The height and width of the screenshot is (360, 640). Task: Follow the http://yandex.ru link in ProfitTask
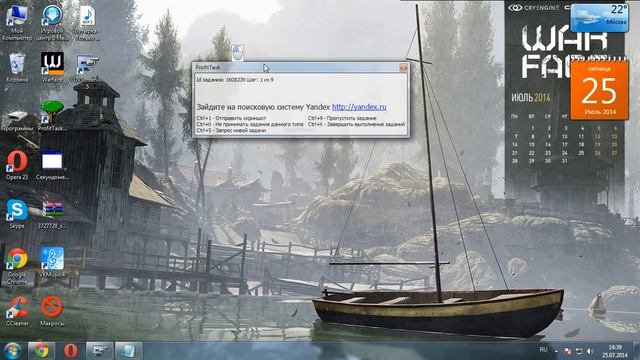coord(359,107)
